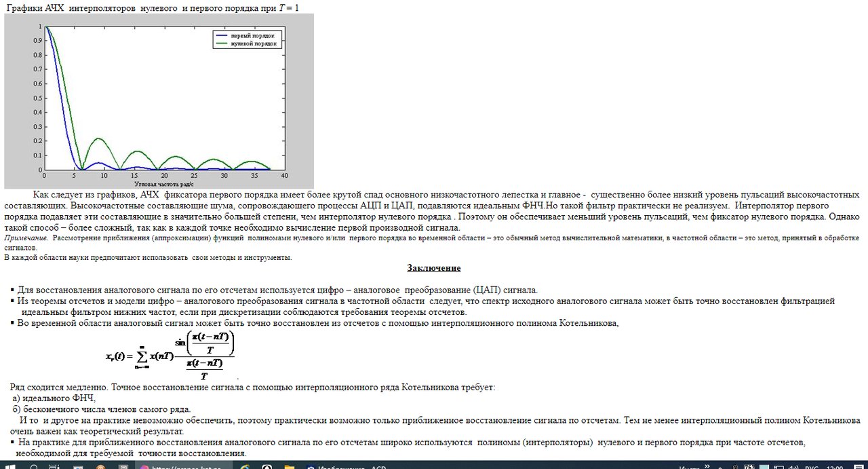Click the line "а) идеального ФНЧ,"

[x=54, y=398]
